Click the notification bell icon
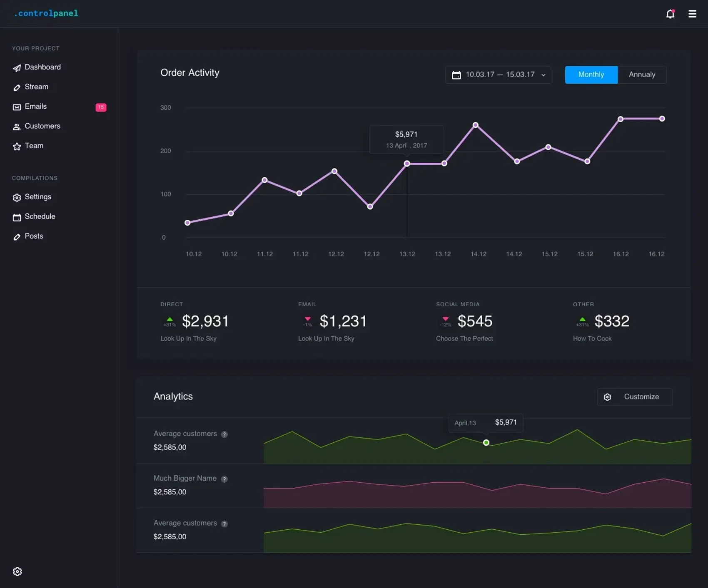 click(670, 14)
